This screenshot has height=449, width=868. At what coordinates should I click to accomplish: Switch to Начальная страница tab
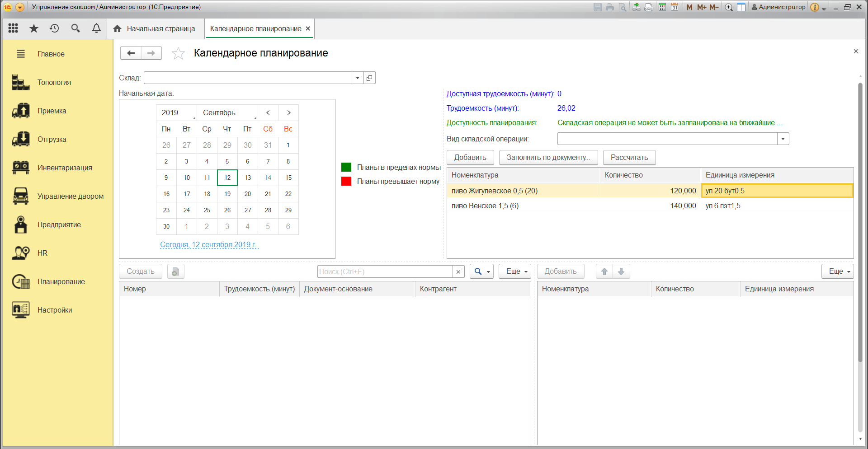coord(156,29)
